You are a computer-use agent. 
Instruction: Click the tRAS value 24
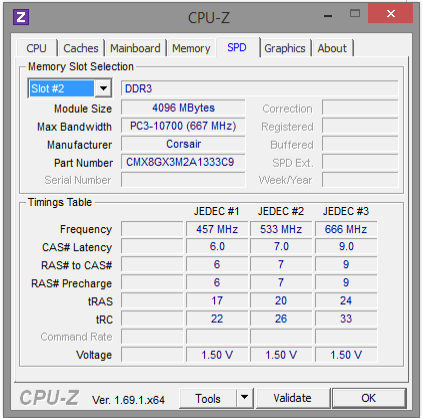pos(346,301)
